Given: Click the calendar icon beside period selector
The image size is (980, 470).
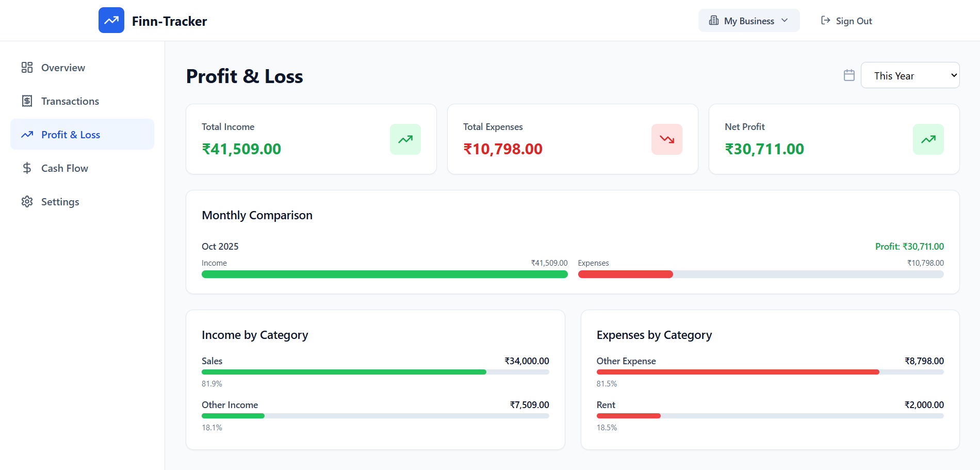Looking at the screenshot, I should [849, 75].
